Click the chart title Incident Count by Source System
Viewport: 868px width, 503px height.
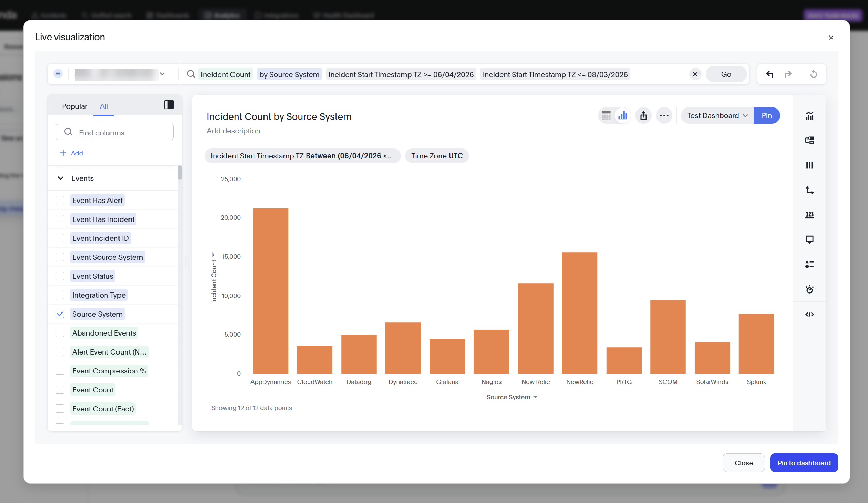(x=279, y=116)
